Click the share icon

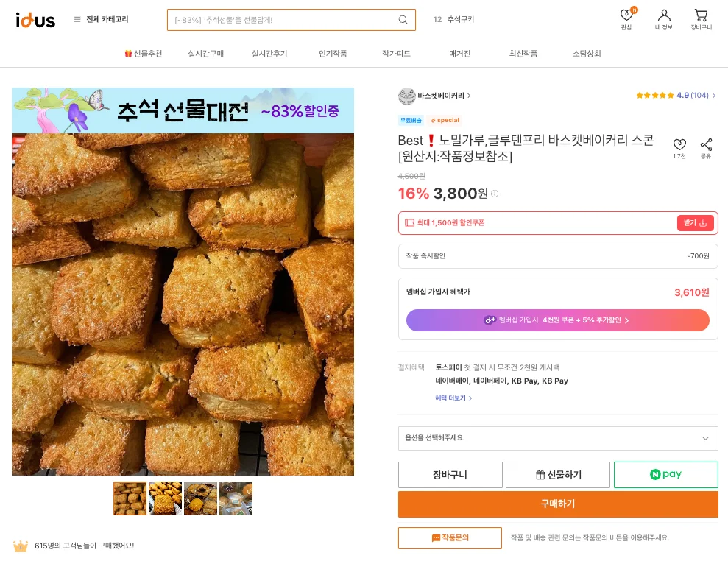click(706, 144)
